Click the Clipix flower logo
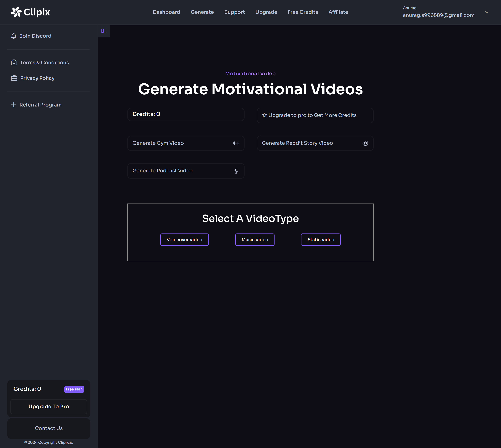501x448 pixels. pos(16,12)
